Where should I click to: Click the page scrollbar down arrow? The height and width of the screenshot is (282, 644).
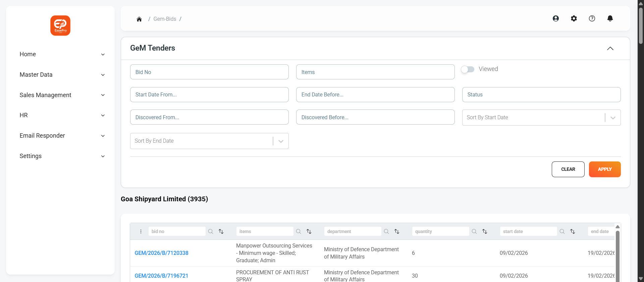641,279
